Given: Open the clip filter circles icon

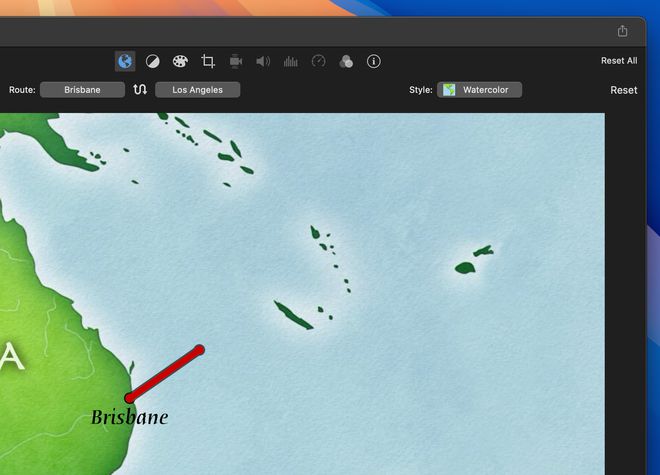Looking at the screenshot, I should coord(346,61).
